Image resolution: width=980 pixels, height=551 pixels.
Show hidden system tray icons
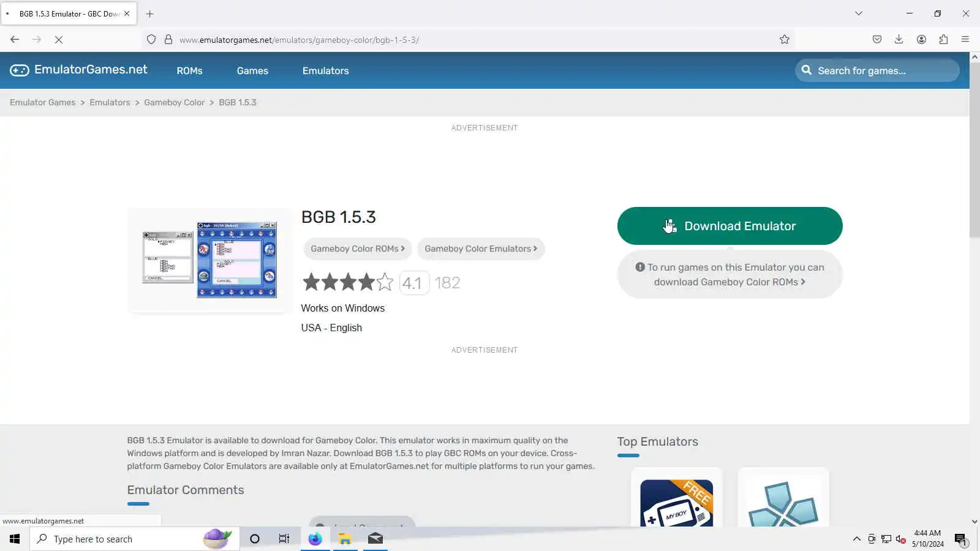[x=857, y=539]
